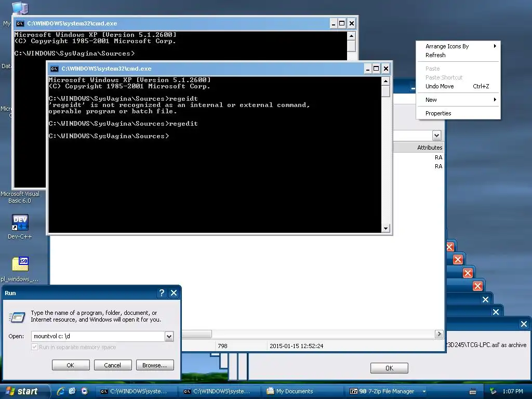Click the Start button
Screen dimensions: 532x399
click(x=25, y=391)
